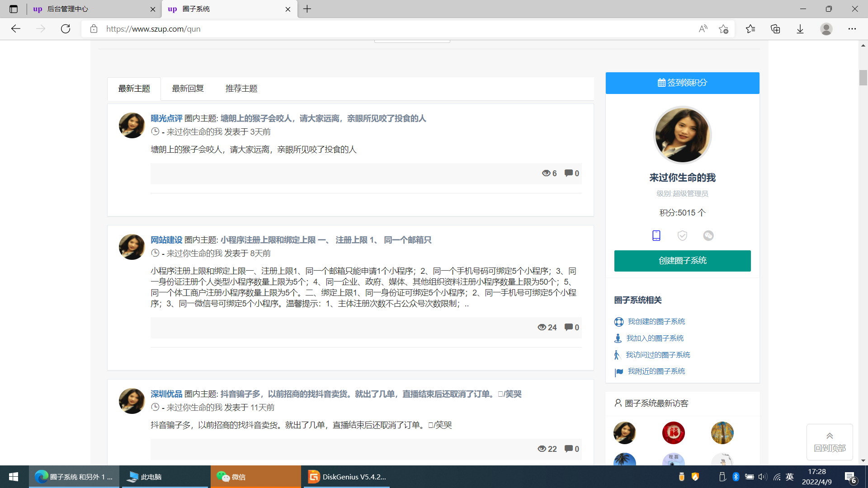Screen dimensions: 868x488
Task: Click the 签到领积分 check-in button
Action: [x=682, y=83]
